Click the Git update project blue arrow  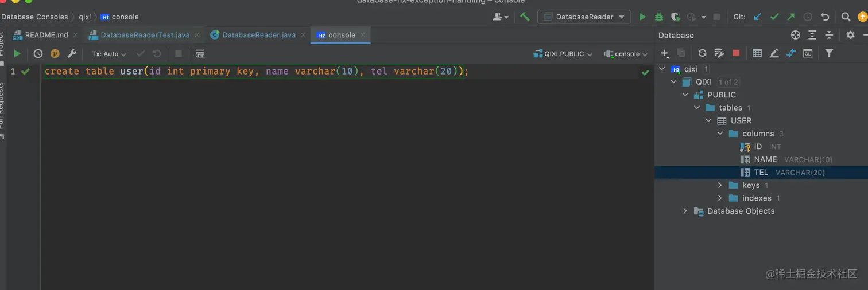(x=758, y=17)
